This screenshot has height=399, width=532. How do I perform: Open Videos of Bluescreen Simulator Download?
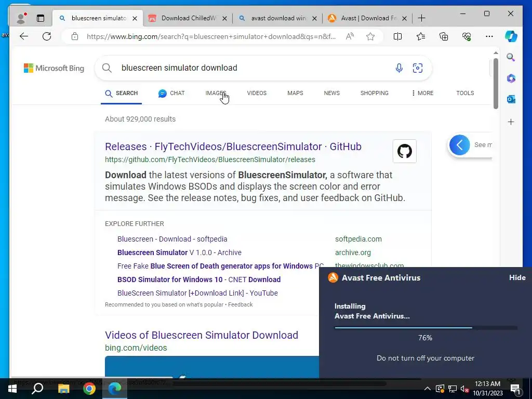tap(202, 335)
